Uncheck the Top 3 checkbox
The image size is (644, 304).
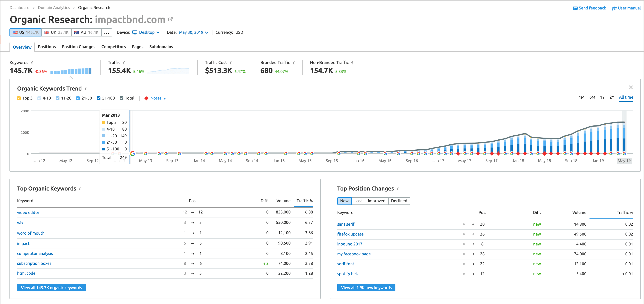pos(19,98)
